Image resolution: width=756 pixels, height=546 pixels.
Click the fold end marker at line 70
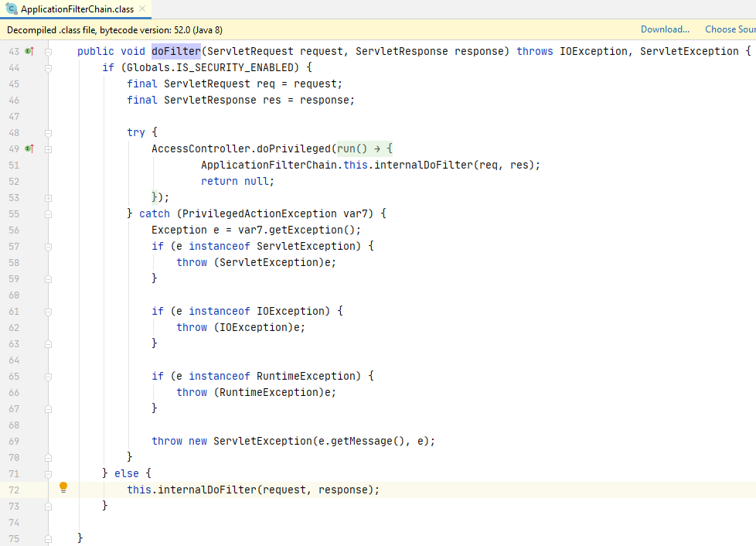point(48,457)
